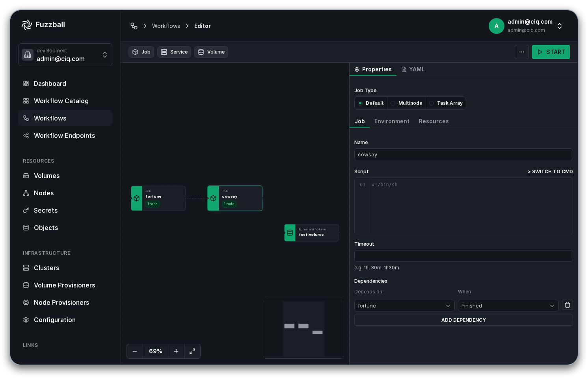Expand the development account switcher
Image resolution: width=588 pixels, height=378 pixels.
tap(65, 55)
